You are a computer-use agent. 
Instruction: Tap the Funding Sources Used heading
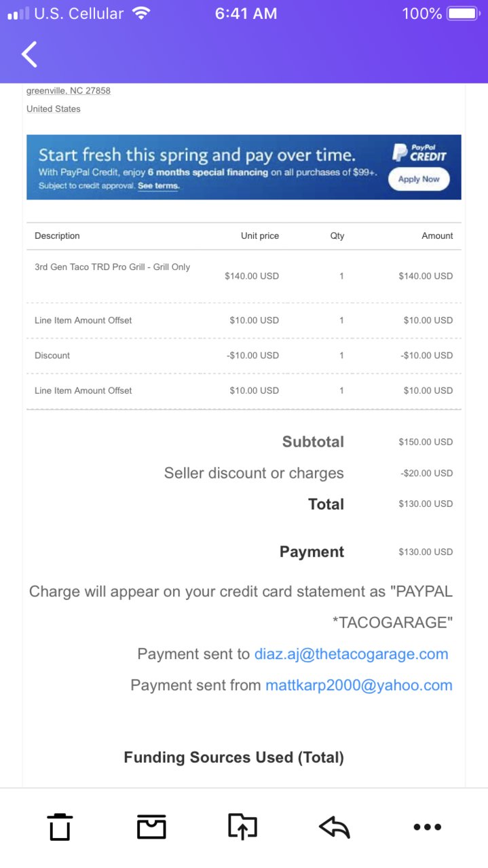(x=233, y=757)
